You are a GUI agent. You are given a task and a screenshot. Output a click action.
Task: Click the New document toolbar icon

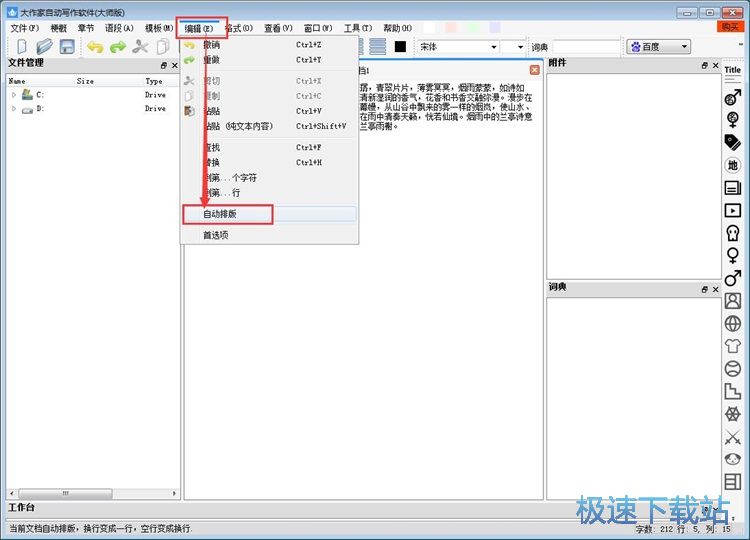pyautogui.click(x=22, y=47)
